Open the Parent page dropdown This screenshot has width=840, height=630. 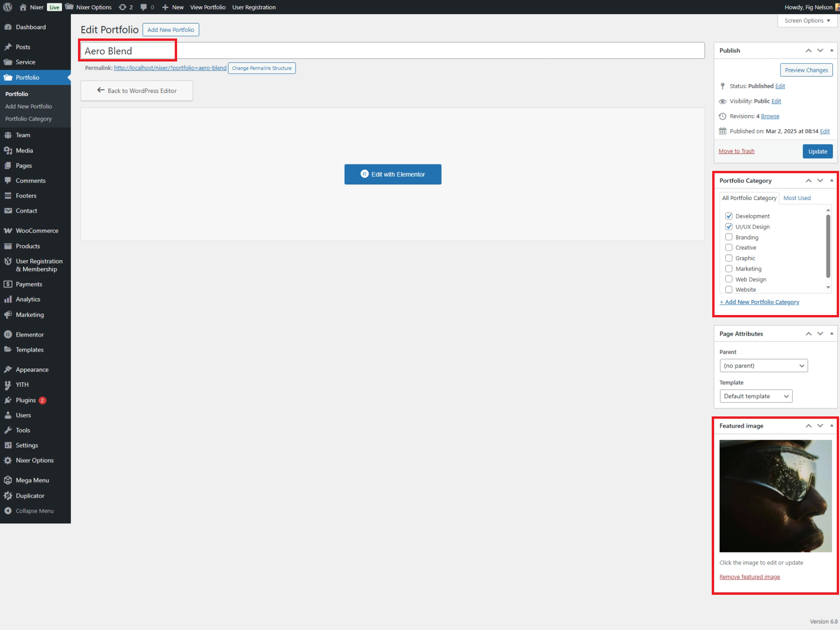pyautogui.click(x=763, y=366)
